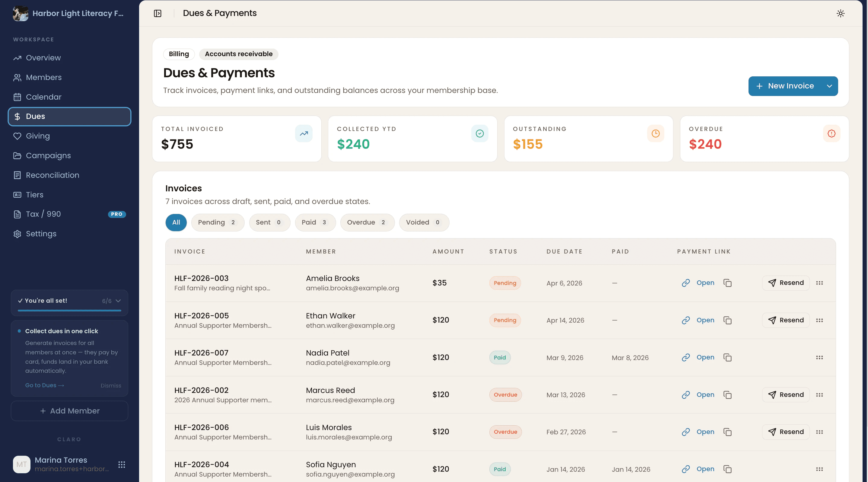The image size is (868, 482).
Task: Resend invoice to Ethan Walker
Action: pyautogui.click(x=785, y=320)
